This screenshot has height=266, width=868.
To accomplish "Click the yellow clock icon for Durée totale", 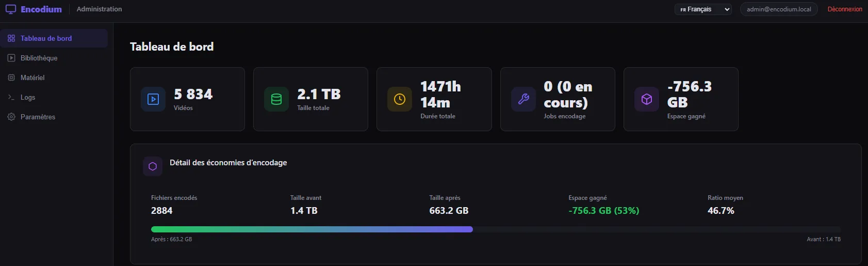I will pyautogui.click(x=400, y=99).
